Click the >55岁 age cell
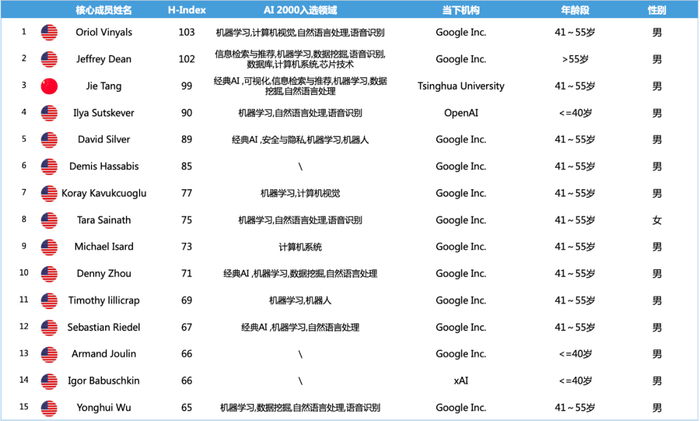The height and width of the screenshot is (421, 700). (x=575, y=59)
